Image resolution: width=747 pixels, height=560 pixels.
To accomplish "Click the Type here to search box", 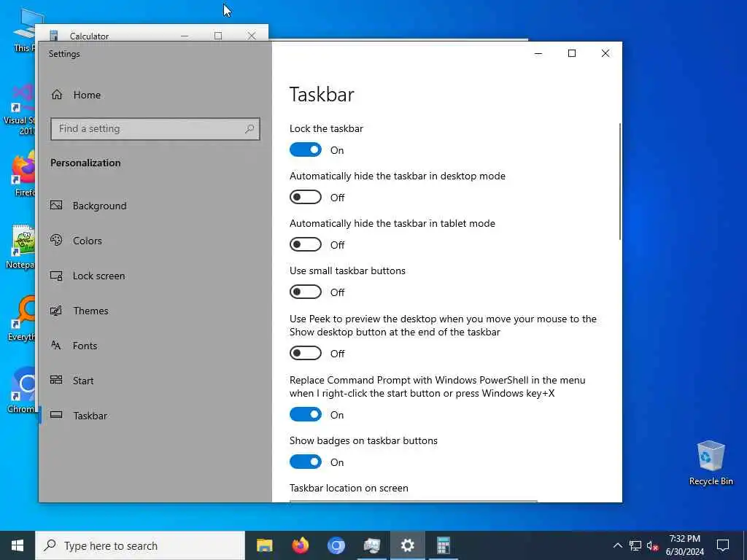I will click(140, 545).
